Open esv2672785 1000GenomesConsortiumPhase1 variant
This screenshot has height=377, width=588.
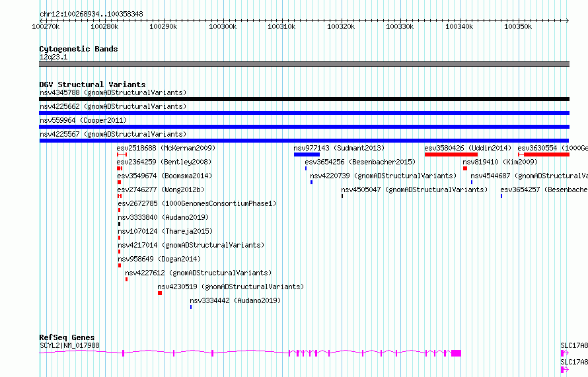[x=197, y=203]
